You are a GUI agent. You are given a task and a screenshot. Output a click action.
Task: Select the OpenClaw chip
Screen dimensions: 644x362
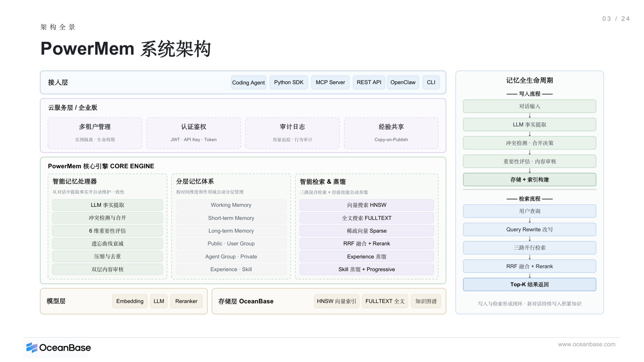(403, 82)
